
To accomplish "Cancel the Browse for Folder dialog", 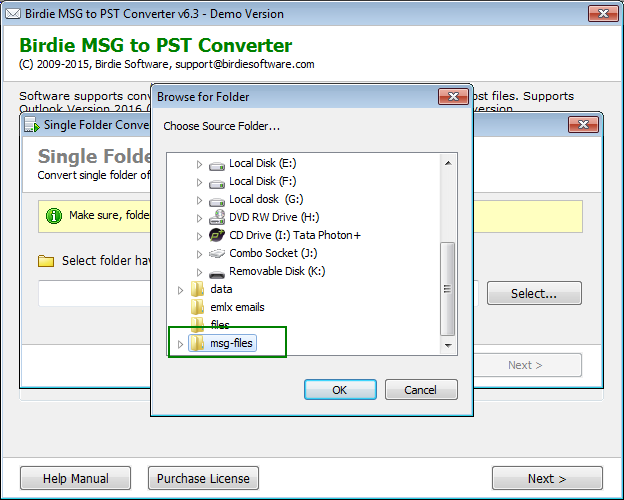I will pos(421,389).
